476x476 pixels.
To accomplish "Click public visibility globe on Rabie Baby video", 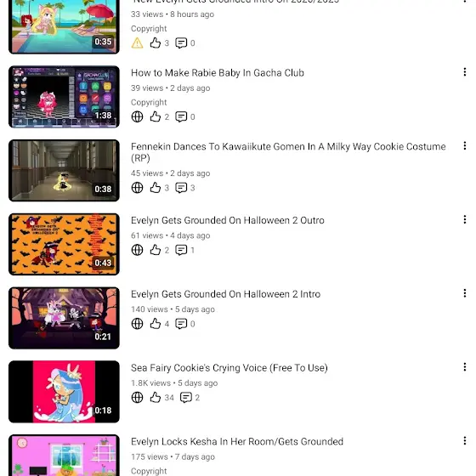I will 137,116.
